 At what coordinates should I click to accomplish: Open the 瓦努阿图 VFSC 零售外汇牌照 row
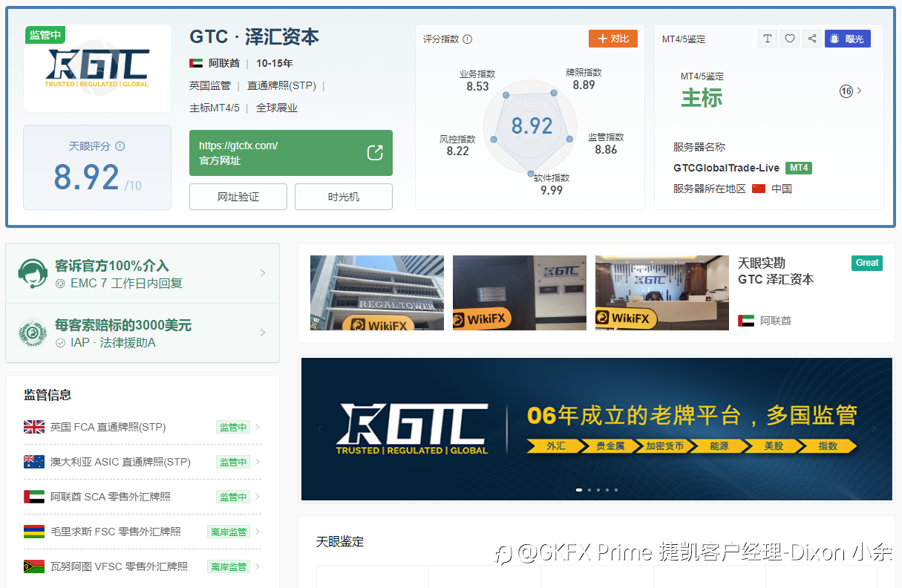coord(143,566)
